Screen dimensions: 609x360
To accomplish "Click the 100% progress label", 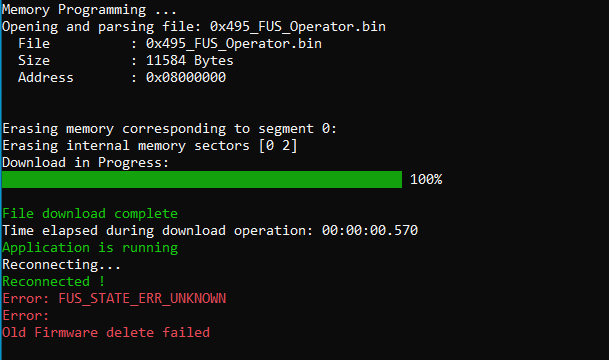I will coord(426,179).
